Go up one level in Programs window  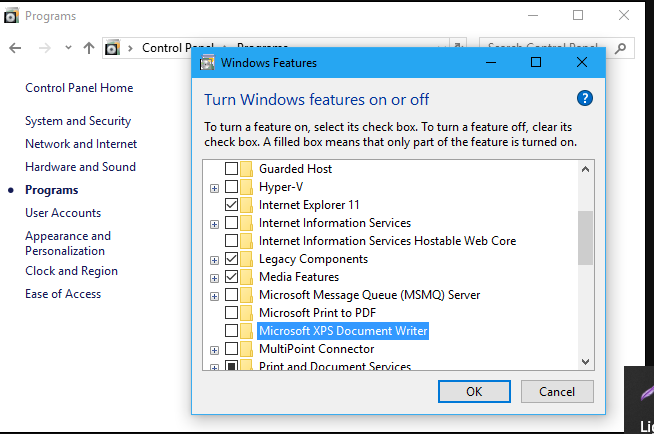[x=88, y=48]
